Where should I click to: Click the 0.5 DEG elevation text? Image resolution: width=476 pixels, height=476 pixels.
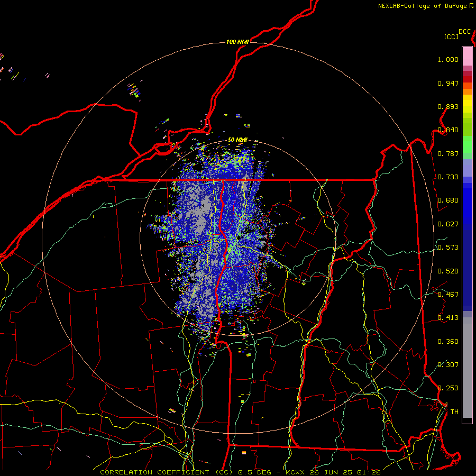[x=255, y=472]
